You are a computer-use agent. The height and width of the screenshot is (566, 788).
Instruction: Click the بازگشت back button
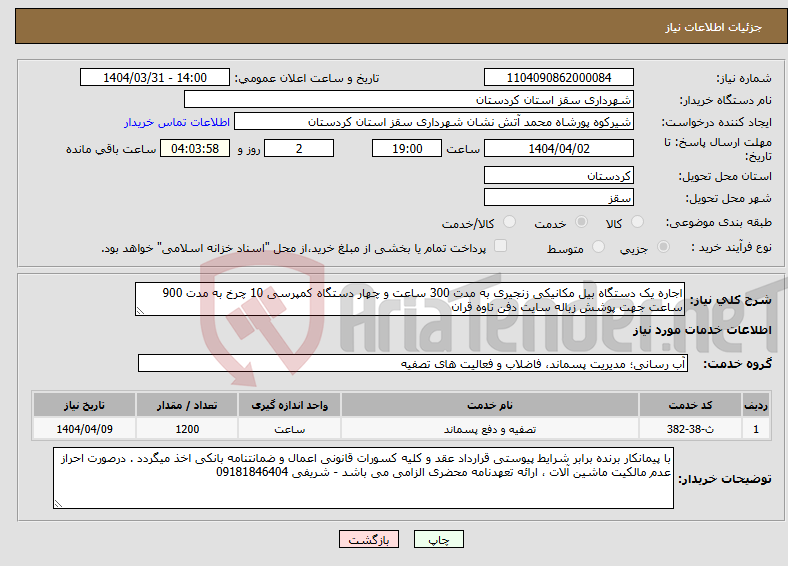[369, 539]
